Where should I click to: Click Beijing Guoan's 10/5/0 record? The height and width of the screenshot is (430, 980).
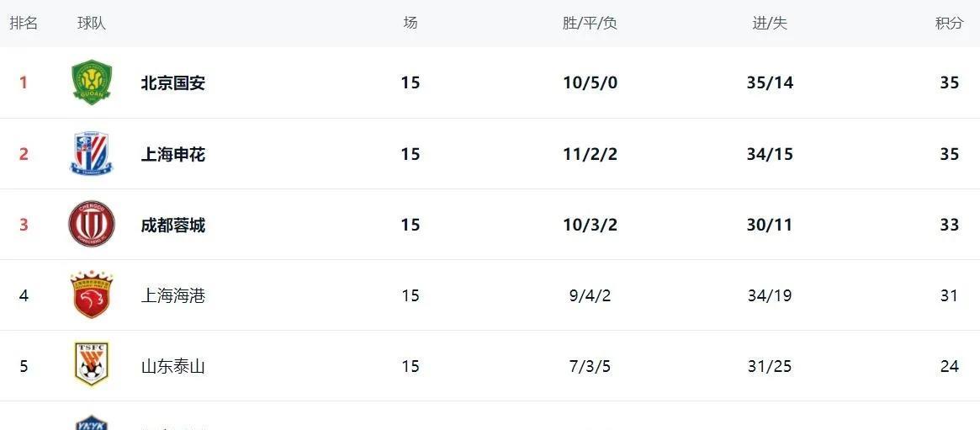[x=590, y=83]
